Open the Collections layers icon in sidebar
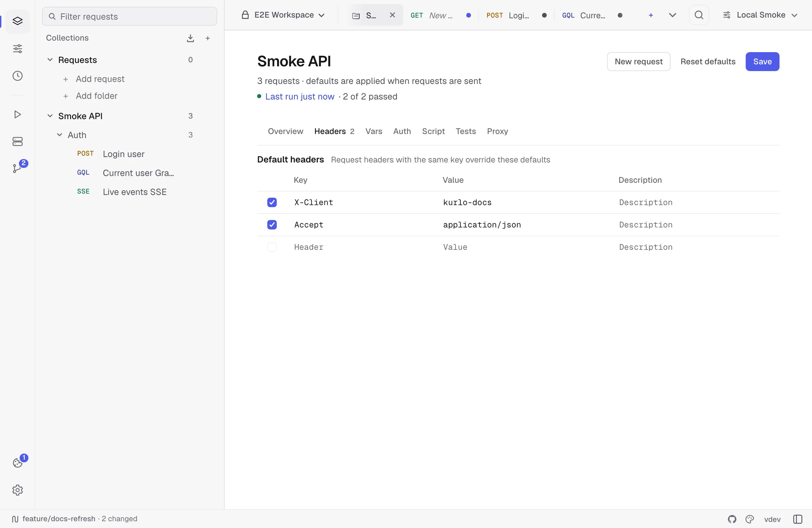The height and width of the screenshot is (528, 812). coord(17,21)
